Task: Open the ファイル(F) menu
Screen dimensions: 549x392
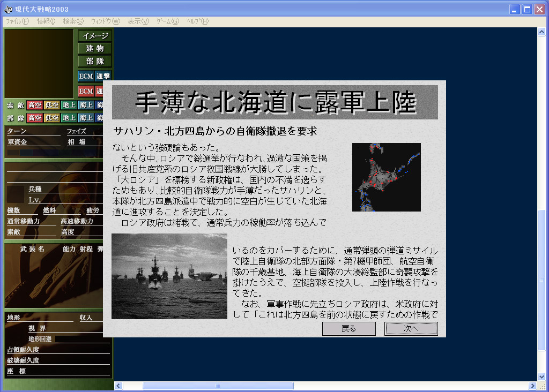Action: click(17, 21)
